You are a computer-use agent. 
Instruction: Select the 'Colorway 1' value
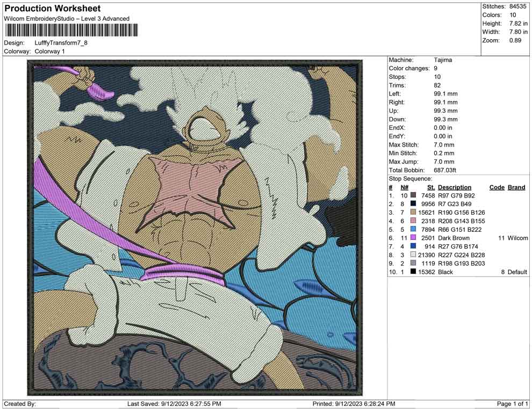49,52
